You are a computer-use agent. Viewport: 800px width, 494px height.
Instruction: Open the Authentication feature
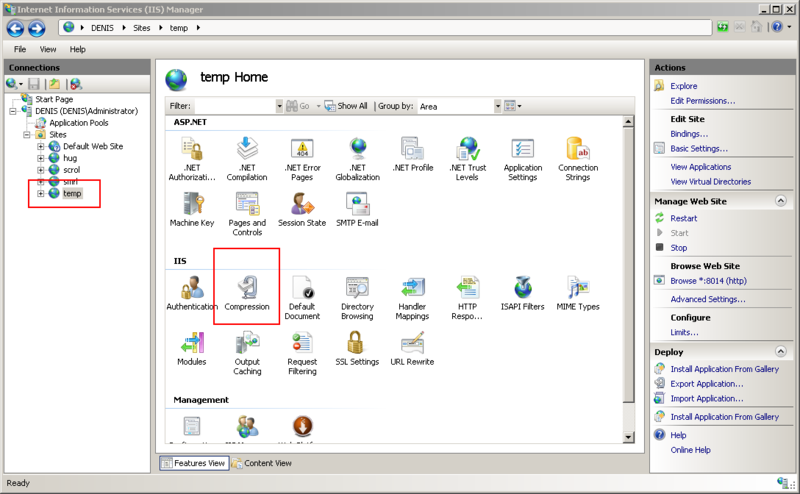coord(192,293)
